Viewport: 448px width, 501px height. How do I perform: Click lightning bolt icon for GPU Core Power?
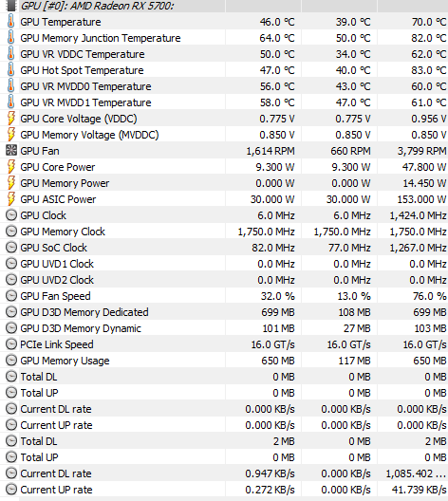10,166
